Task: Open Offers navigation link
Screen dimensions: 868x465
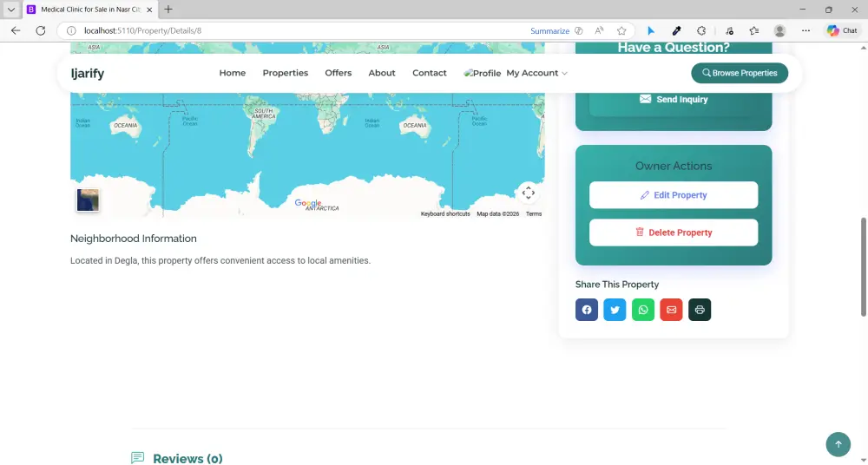Action: coord(339,73)
